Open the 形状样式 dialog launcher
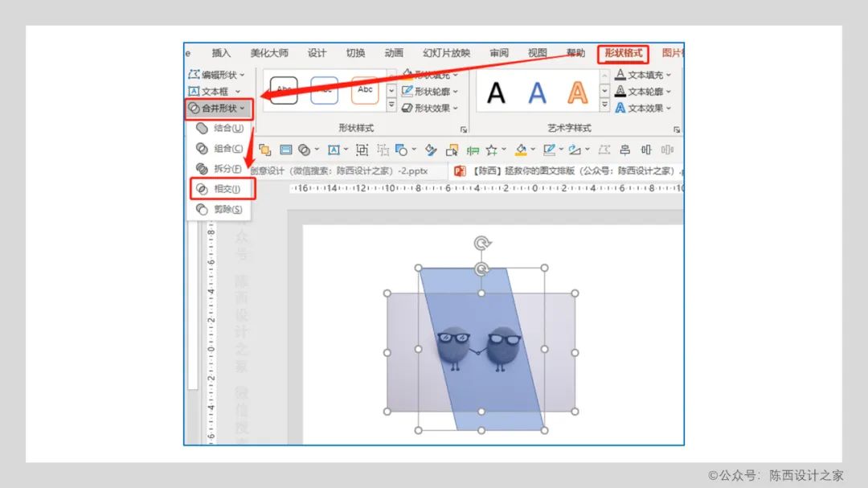This screenshot has width=868, height=488. (x=463, y=129)
